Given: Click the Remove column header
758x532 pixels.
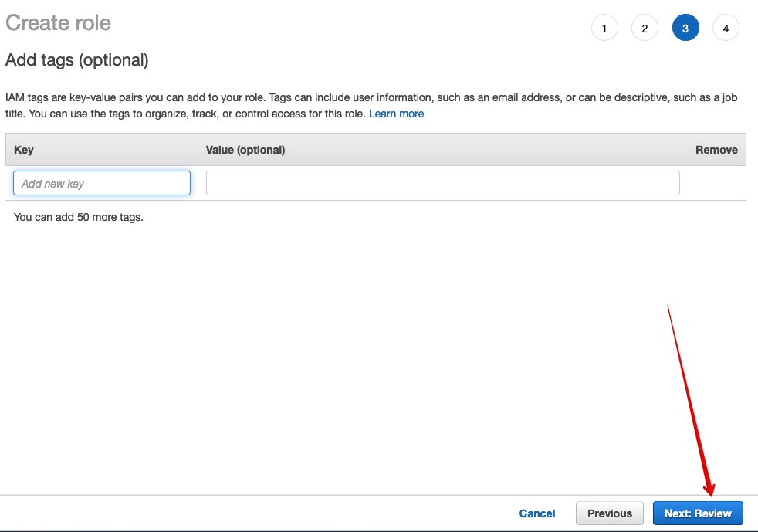Looking at the screenshot, I should click(x=716, y=150).
